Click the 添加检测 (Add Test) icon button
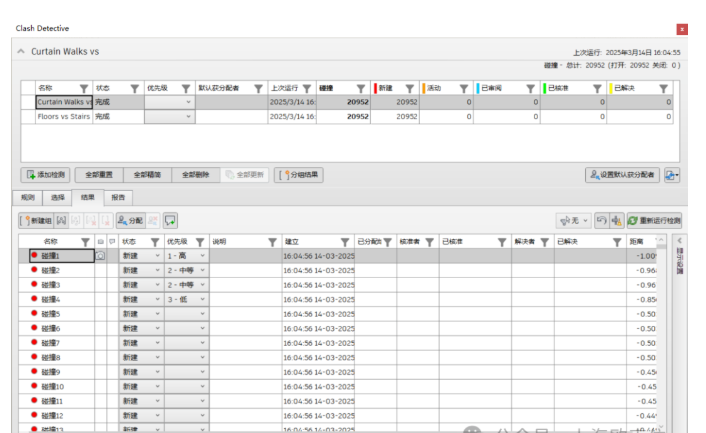The image size is (706, 433). point(47,174)
